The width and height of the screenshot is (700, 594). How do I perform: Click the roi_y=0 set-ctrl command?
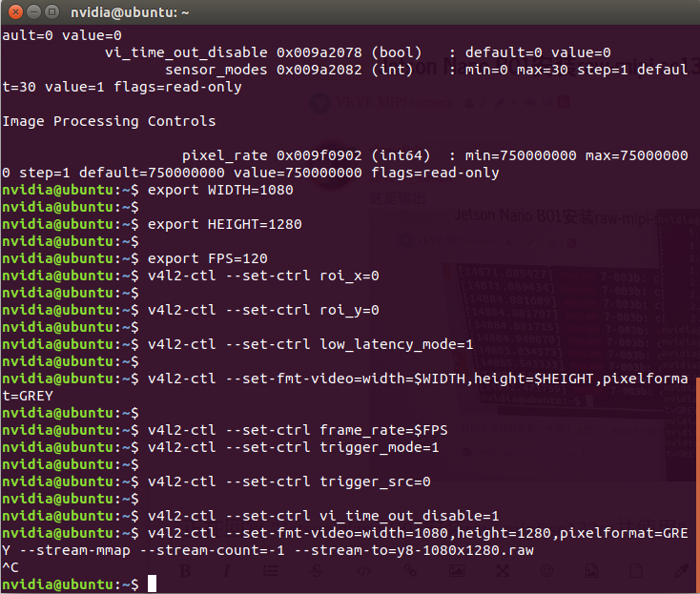tap(263, 310)
